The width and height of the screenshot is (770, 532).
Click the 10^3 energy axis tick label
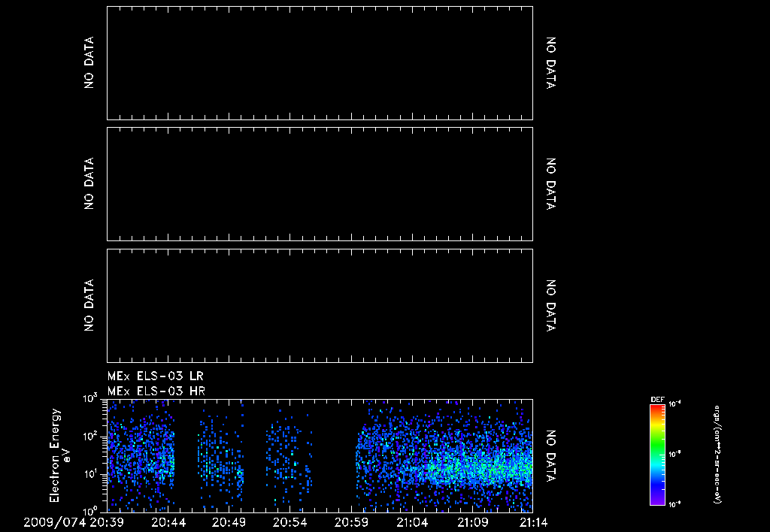pos(90,398)
